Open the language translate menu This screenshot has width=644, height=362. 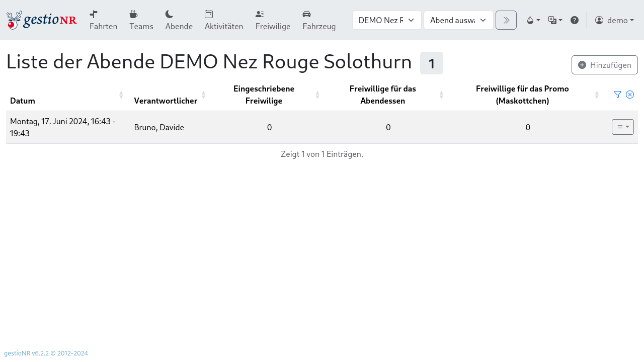[x=555, y=20]
